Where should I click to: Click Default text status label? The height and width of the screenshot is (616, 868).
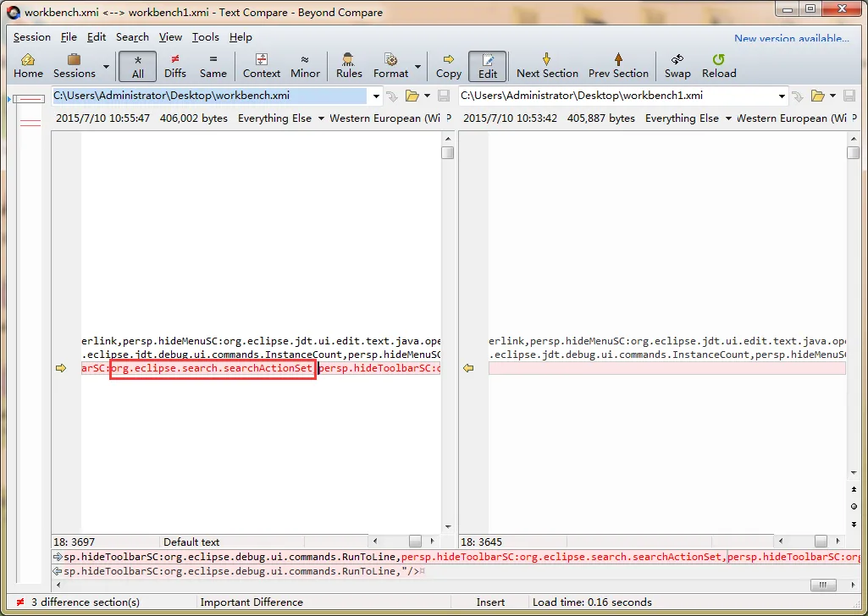pyautogui.click(x=191, y=542)
